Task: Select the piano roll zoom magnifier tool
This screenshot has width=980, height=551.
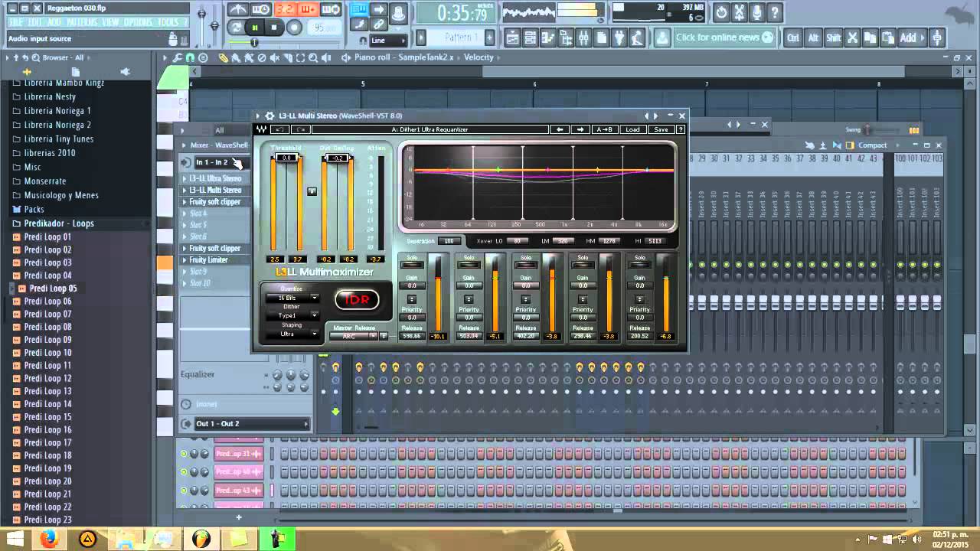Action: tap(314, 57)
